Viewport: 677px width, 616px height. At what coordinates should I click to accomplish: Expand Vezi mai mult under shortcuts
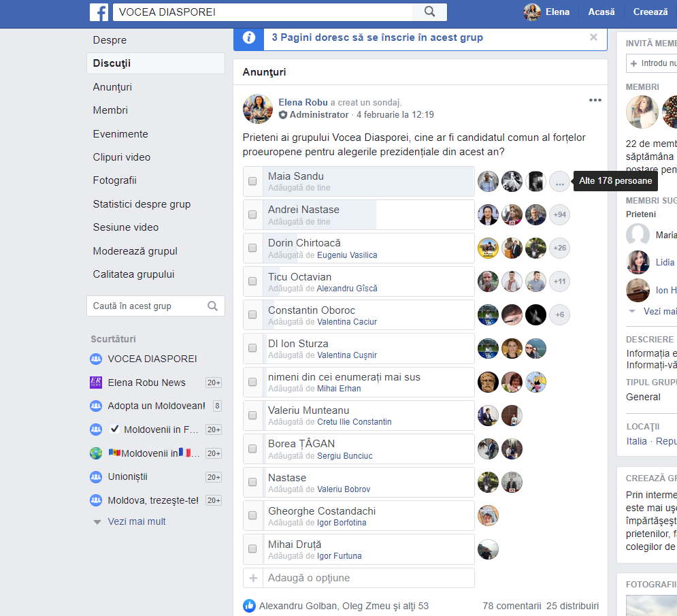tap(137, 521)
